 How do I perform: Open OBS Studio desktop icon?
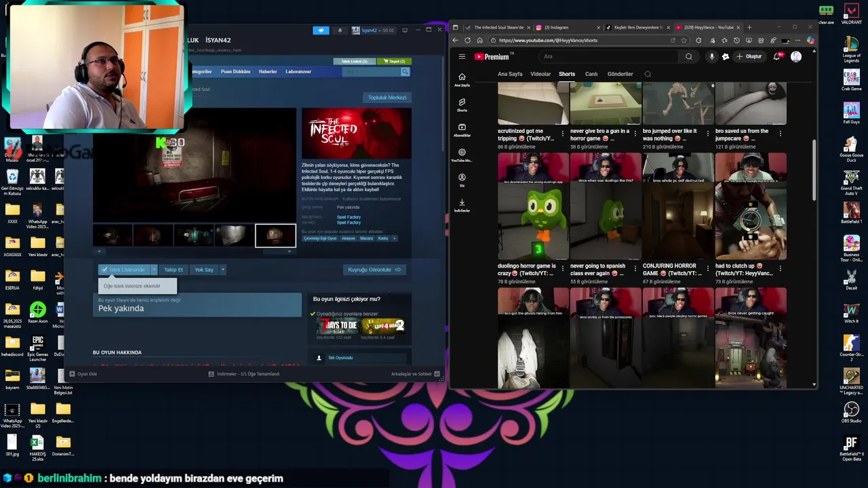[851, 412]
